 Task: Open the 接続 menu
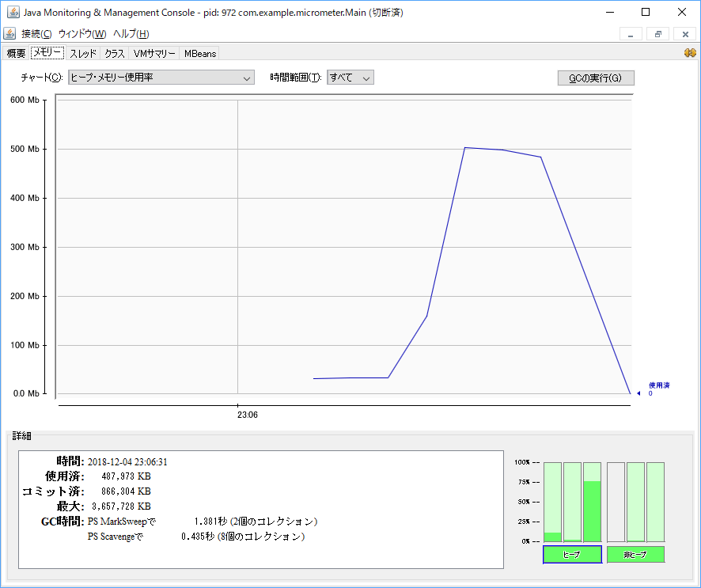(x=36, y=34)
